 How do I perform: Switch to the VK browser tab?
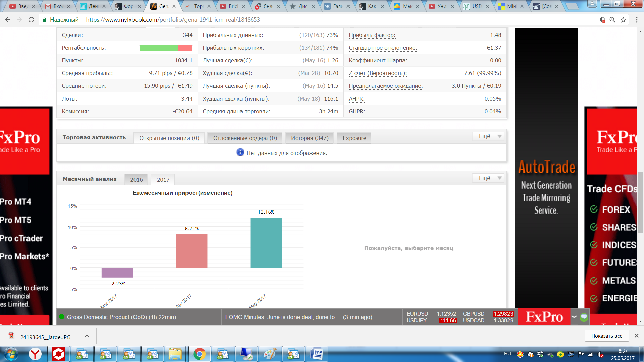pos(337,6)
